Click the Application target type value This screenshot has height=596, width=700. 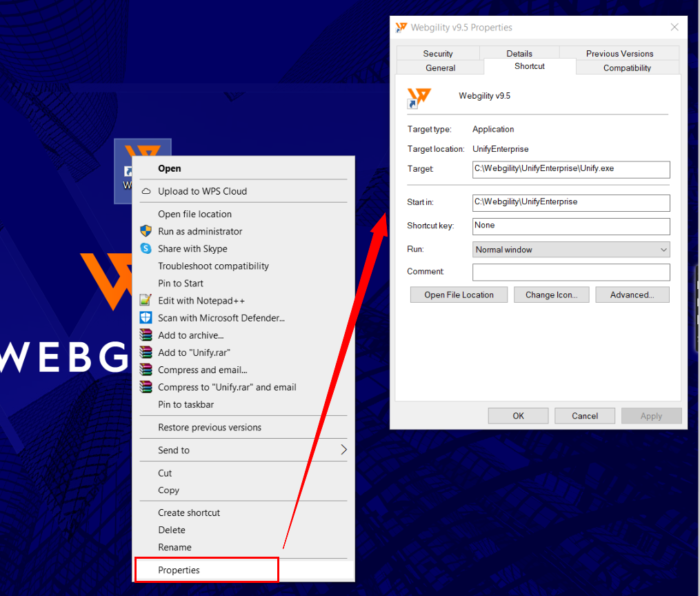[493, 129]
